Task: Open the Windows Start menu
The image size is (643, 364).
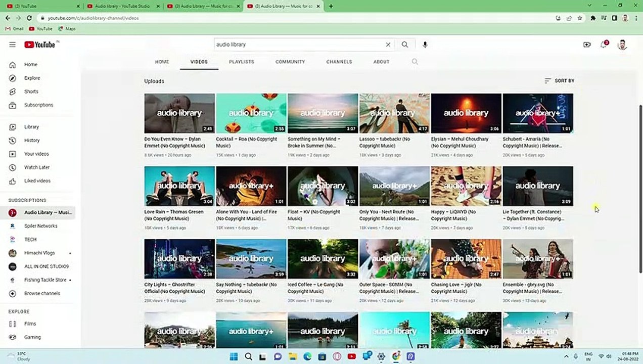Action: click(234, 356)
